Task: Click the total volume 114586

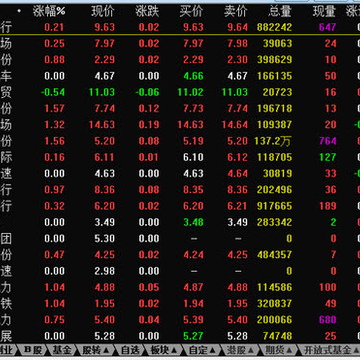Action: click(274, 287)
